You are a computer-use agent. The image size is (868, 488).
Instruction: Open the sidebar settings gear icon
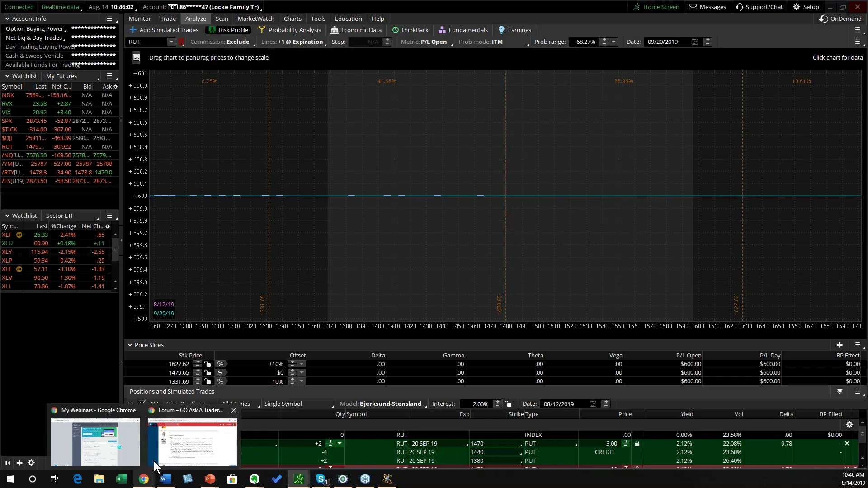[31, 463]
